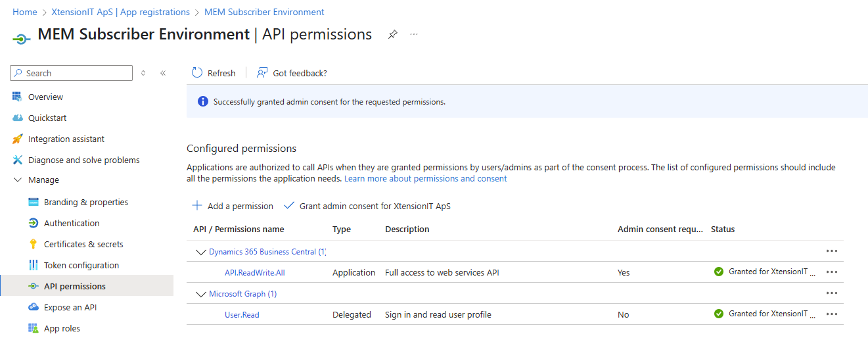Screen dimensions: 868x338
Task: Open more options for the User.Read row
Action: pos(831,314)
